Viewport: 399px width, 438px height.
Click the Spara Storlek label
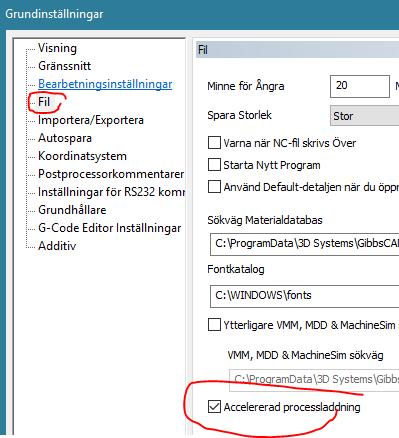click(239, 115)
